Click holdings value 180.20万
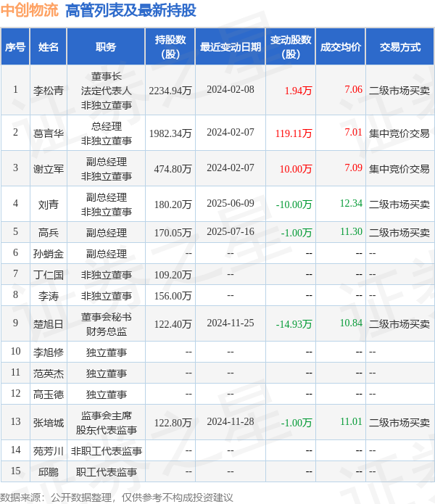 coord(173,205)
